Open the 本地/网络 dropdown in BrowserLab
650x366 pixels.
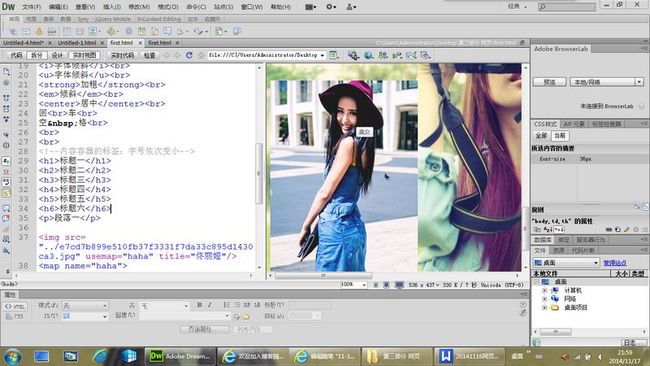click(606, 82)
